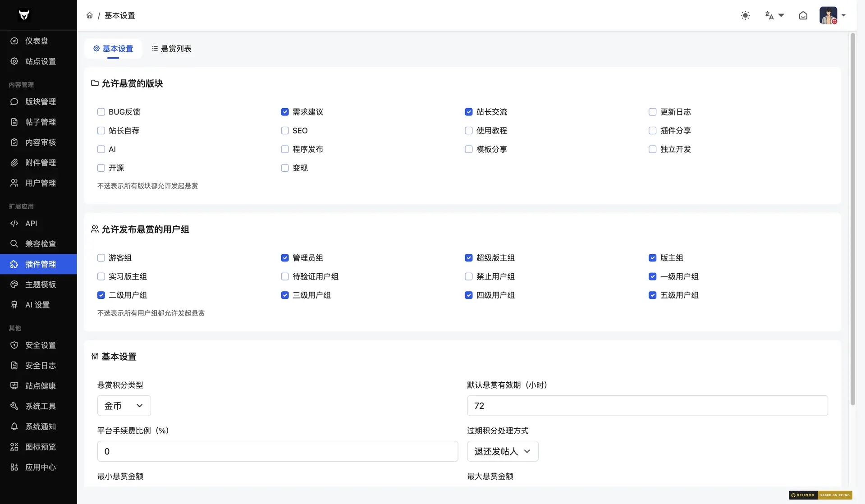The image size is (865, 504).
Task: Click the 默认悬赏有效期 input field
Action: [647, 406]
